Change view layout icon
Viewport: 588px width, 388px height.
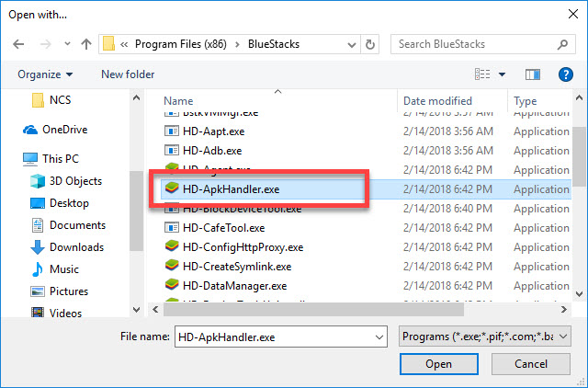click(x=482, y=74)
